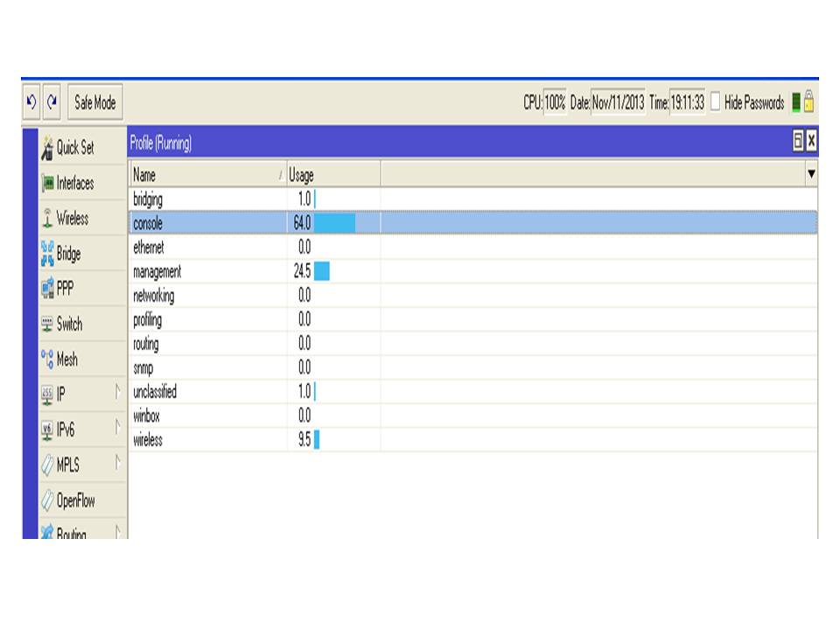Expand the IP submenu arrow
The width and height of the screenshot is (840, 630).
click(118, 392)
